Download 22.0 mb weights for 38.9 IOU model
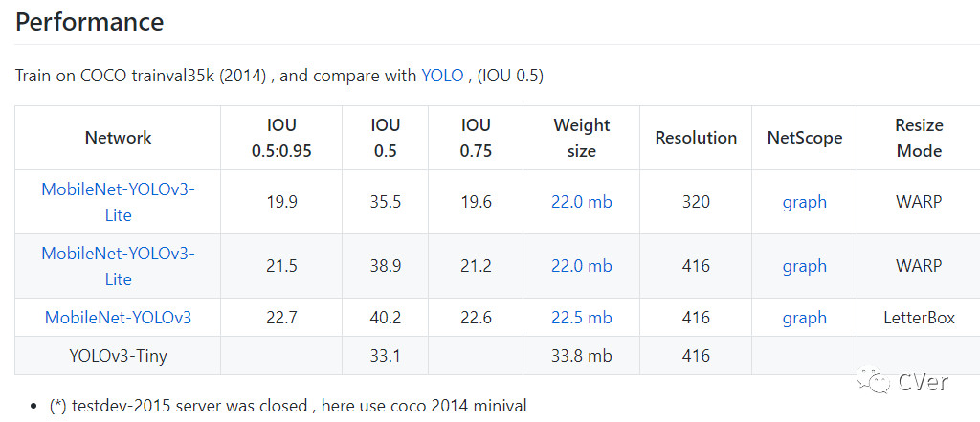Viewport: 980px width, 422px height. click(x=581, y=266)
